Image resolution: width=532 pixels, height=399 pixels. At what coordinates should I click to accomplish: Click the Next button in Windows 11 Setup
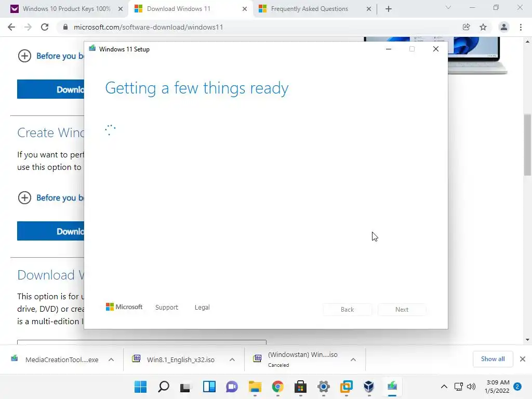click(x=402, y=310)
